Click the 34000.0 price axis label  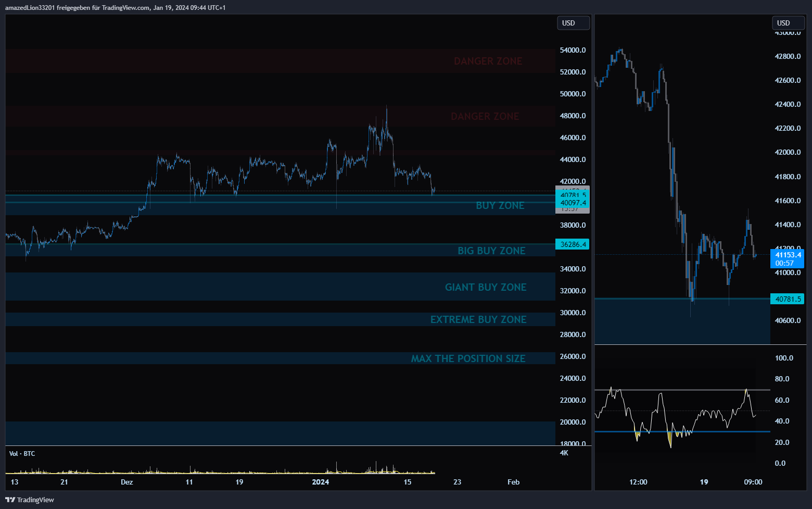573,269
